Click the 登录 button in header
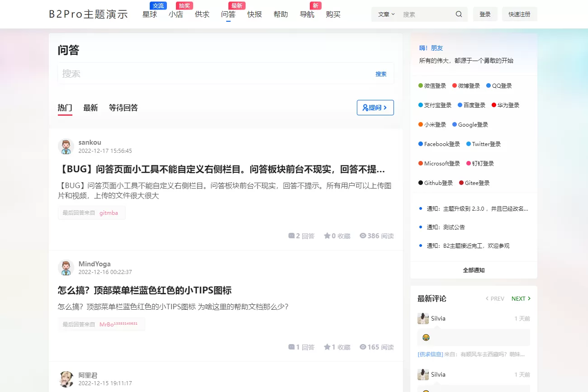588x392 pixels. 485,14
